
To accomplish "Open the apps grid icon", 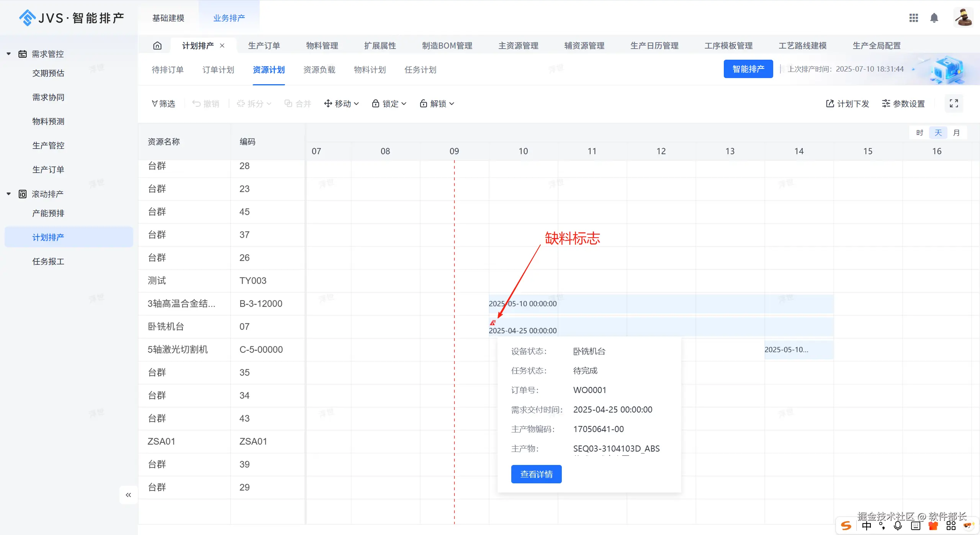I will pos(913,18).
